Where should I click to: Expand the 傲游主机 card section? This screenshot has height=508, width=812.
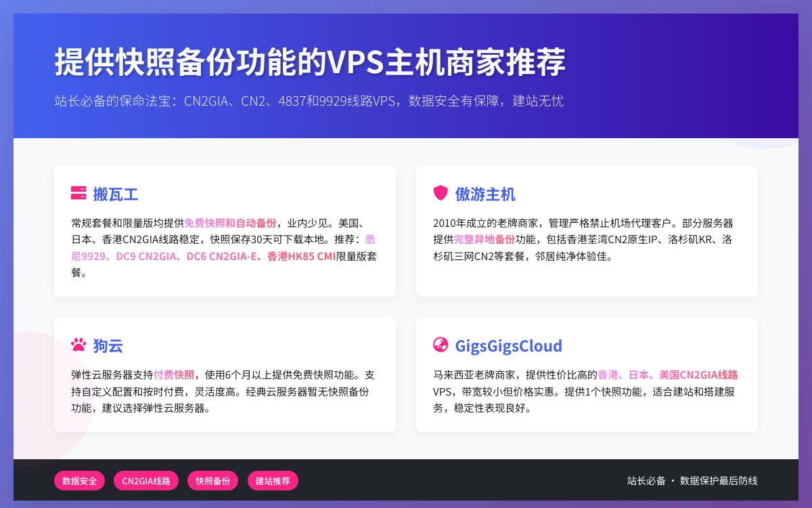pos(586,230)
